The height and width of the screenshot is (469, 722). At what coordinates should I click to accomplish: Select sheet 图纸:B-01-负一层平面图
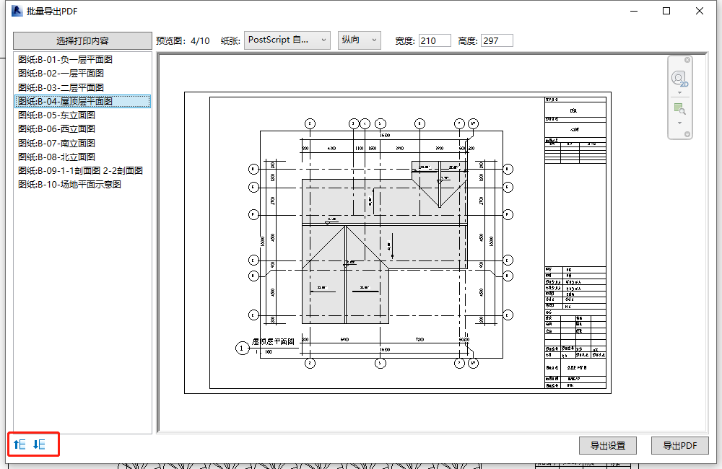pyautogui.click(x=66, y=60)
